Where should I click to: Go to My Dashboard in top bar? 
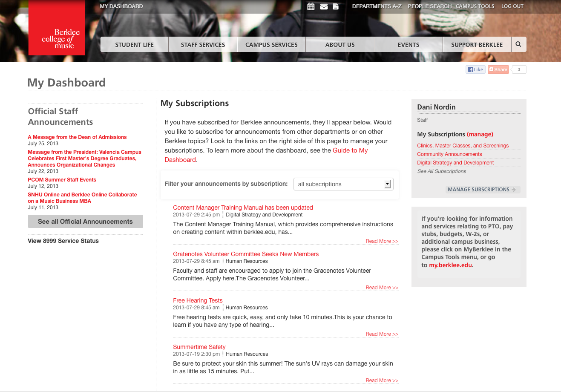click(121, 6)
